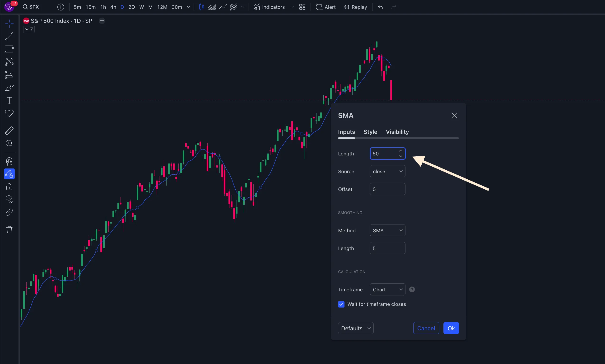Screen dimensions: 605x364
Task: Close the SMA settings dialog
Action: point(454,116)
